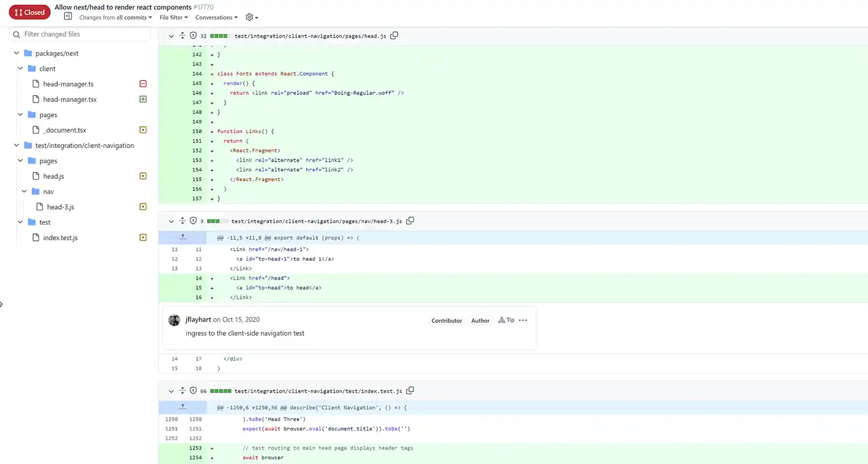The height and width of the screenshot is (464, 868).
Task: Expand all lines in head.js diff
Action: click(182, 36)
